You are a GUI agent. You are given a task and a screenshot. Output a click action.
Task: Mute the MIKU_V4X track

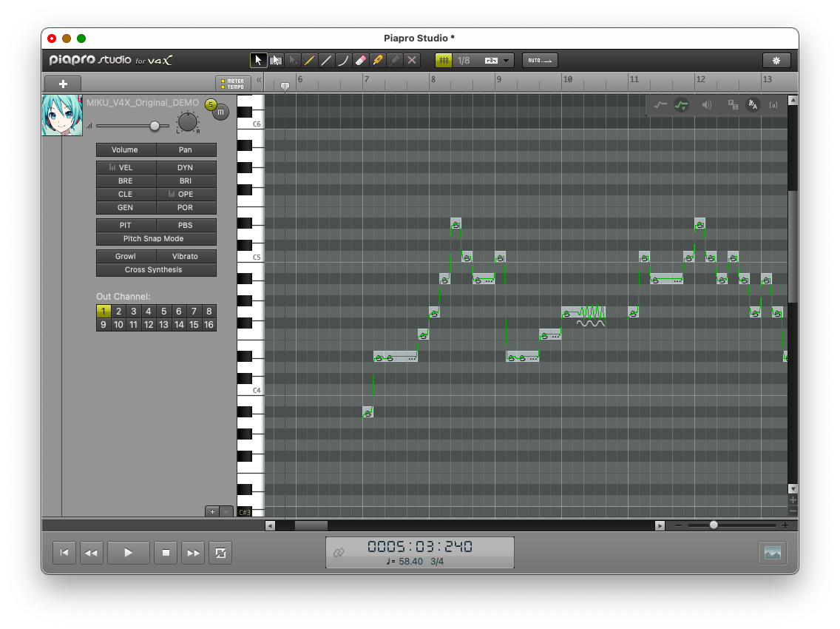(220, 112)
